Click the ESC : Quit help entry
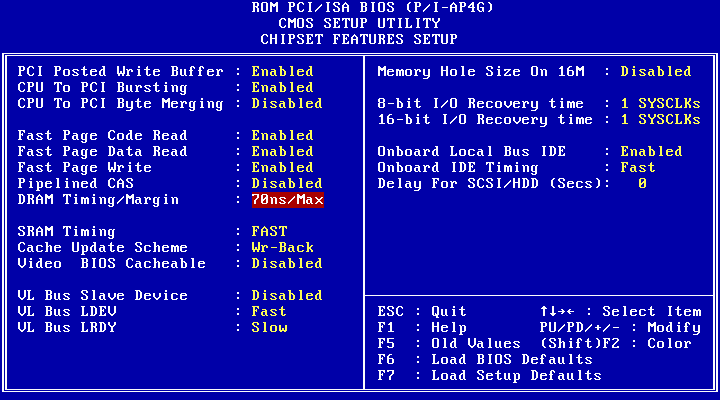Screen dimensions: 720x400 coord(422,311)
